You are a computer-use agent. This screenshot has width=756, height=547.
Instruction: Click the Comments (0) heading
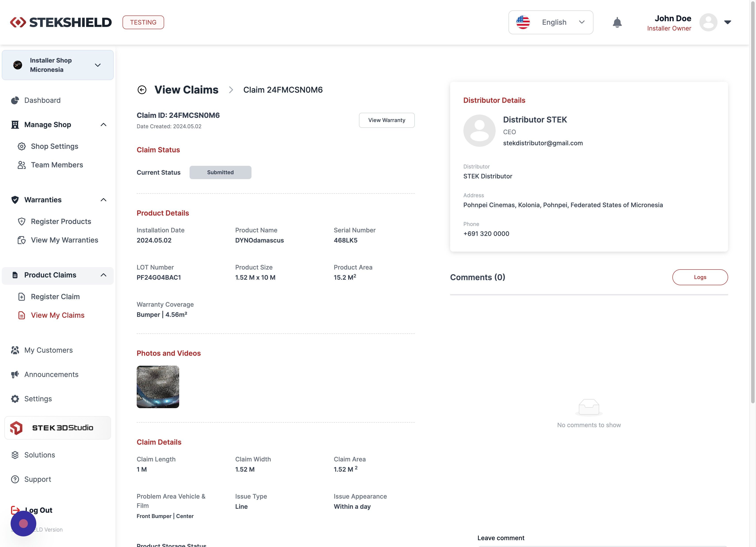point(477,277)
